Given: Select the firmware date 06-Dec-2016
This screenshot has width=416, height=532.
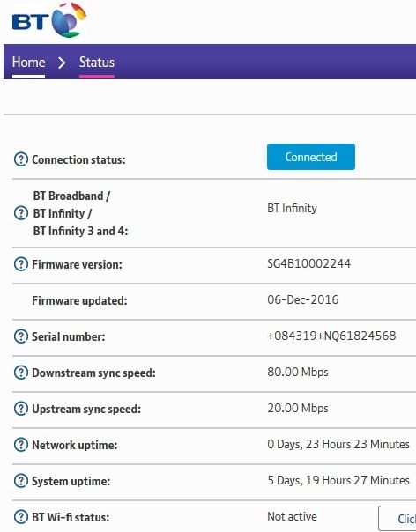Looking at the screenshot, I should coord(303,299).
